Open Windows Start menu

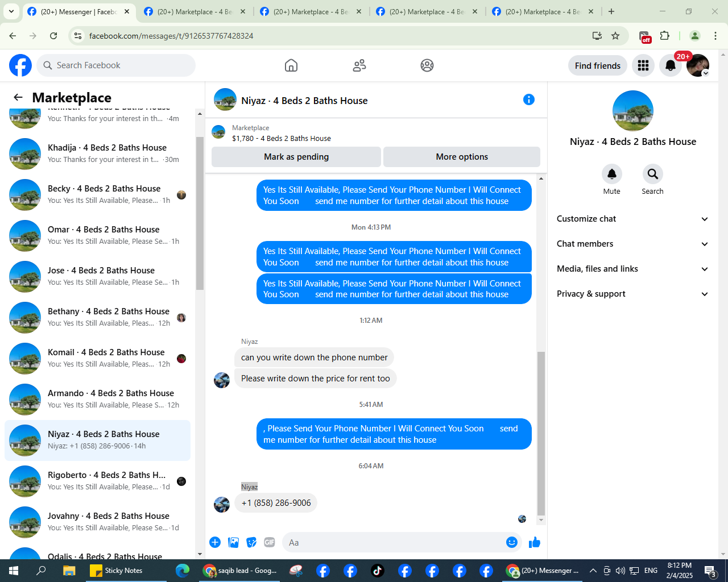coord(14,571)
